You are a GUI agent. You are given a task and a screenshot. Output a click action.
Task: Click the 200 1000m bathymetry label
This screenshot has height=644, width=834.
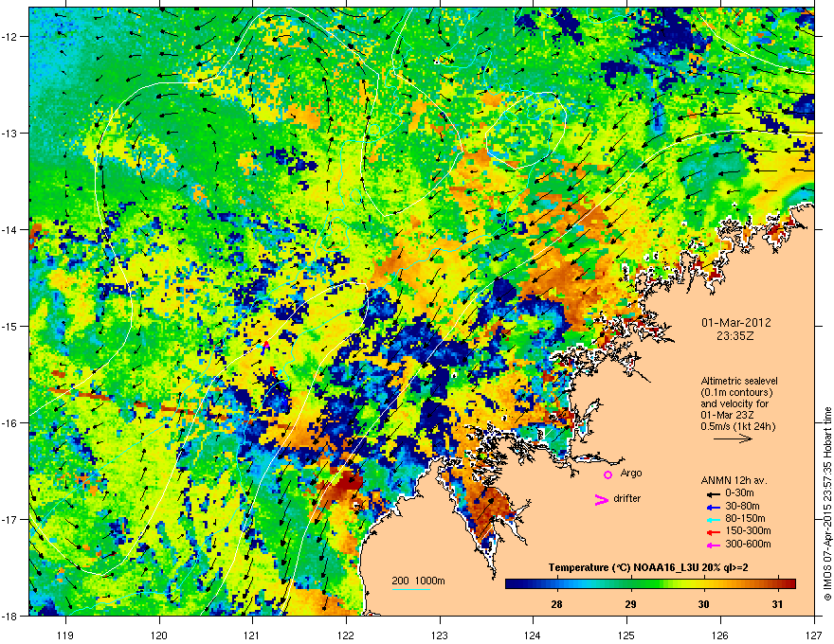click(x=418, y=581)
